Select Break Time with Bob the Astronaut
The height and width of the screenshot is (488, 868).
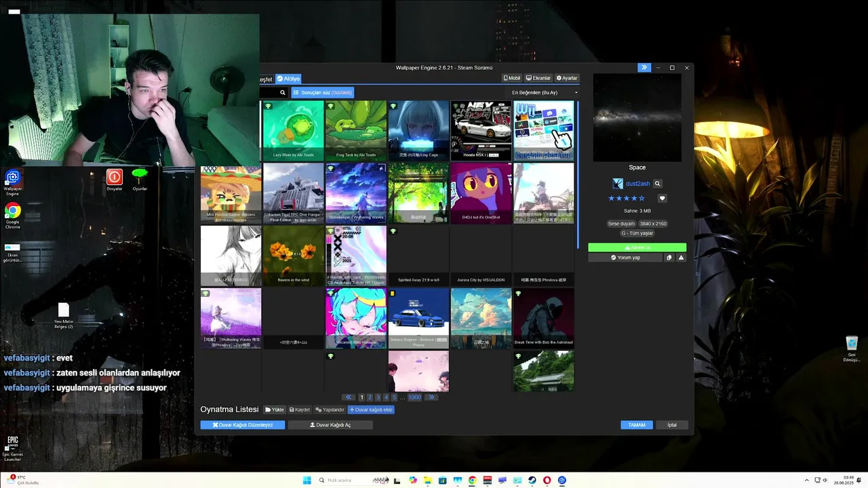coord(543,318)
